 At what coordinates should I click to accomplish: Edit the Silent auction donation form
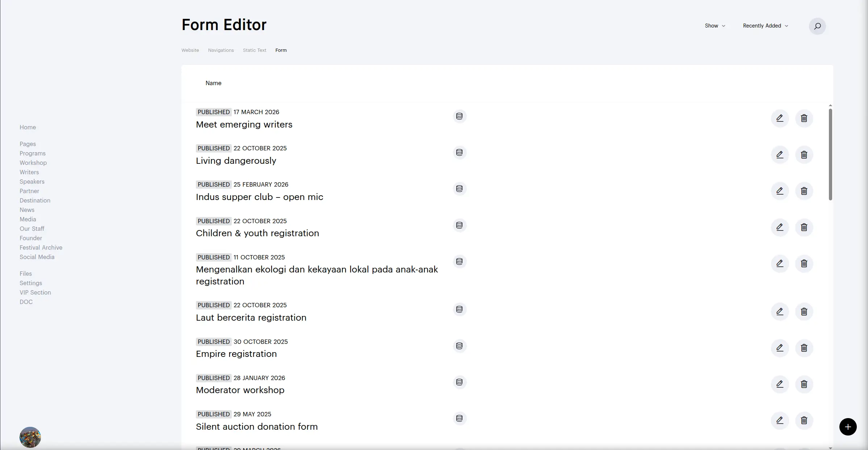point(780,420)
